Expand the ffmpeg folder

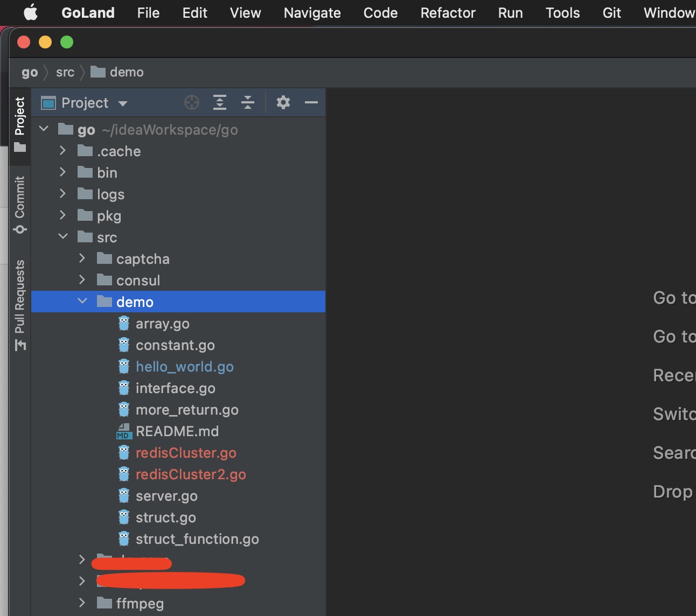(x=82, y=603)
